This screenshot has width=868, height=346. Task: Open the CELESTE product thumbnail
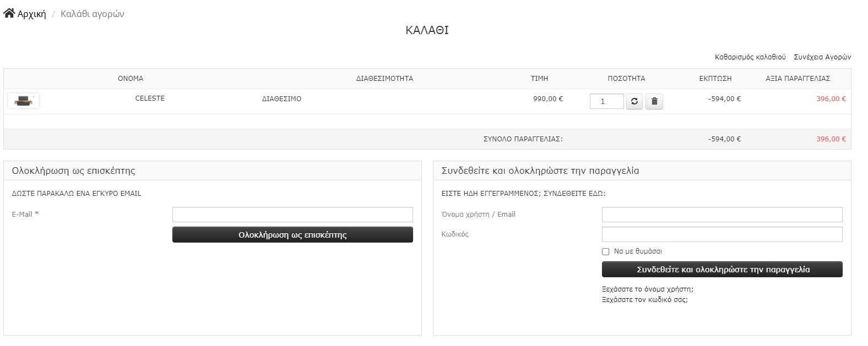23,101
